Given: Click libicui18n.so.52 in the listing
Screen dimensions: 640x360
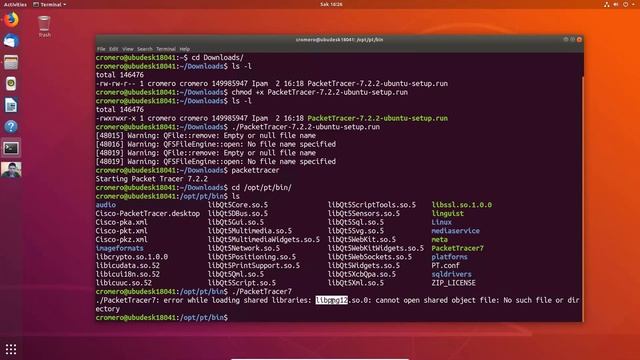Looking at the screenshot, I should pos(128,274).
